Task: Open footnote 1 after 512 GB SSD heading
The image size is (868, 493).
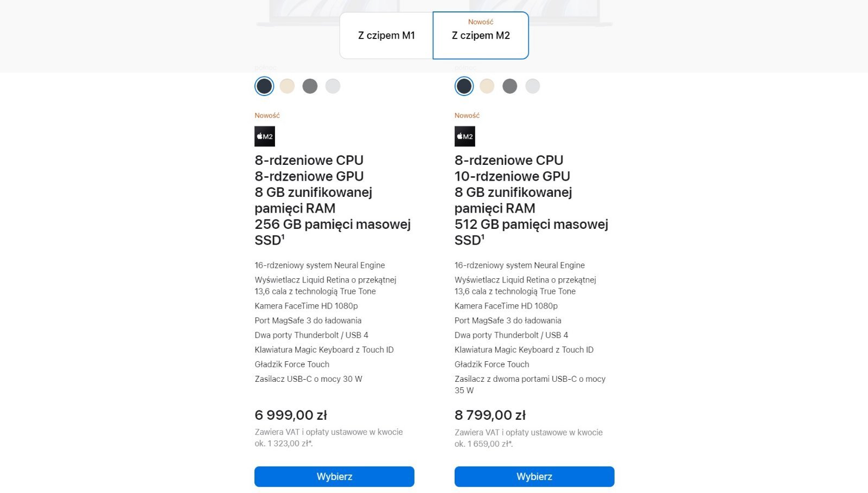Action: (483, 237)
